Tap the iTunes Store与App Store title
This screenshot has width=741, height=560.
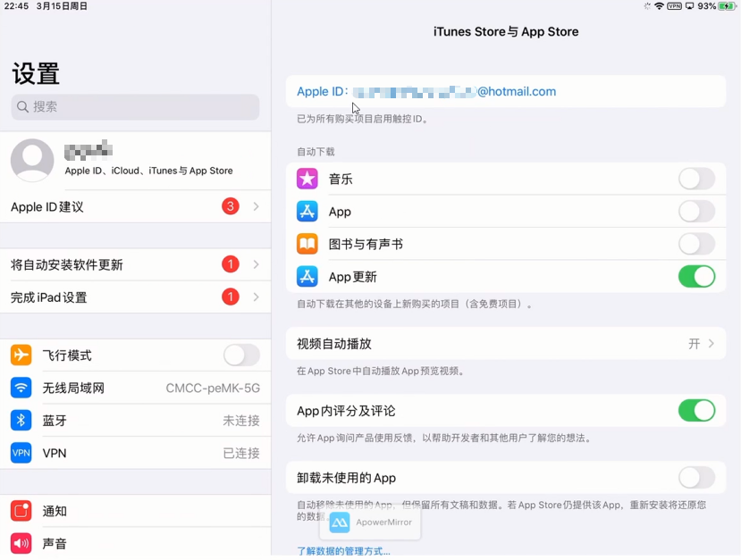[506, 31]
